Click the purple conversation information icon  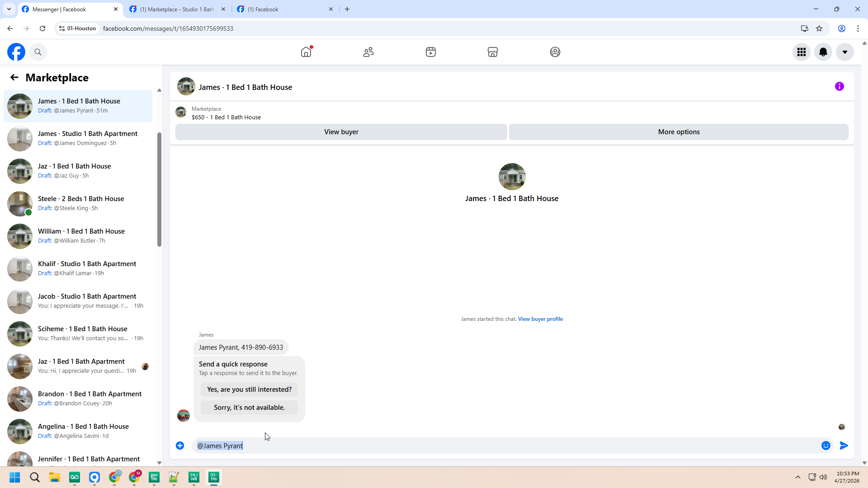[839, 86]
